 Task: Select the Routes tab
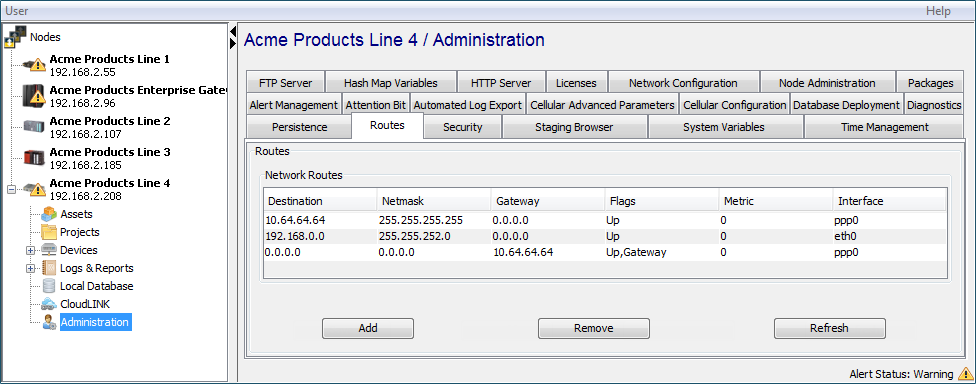pyautogui.click(x=387, y=125)
